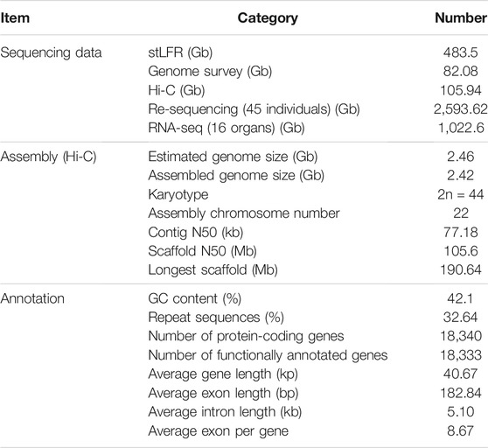Click the protein-coding genes value 18,340
Viewport: 488px width, 448px height.
[461, 337]
